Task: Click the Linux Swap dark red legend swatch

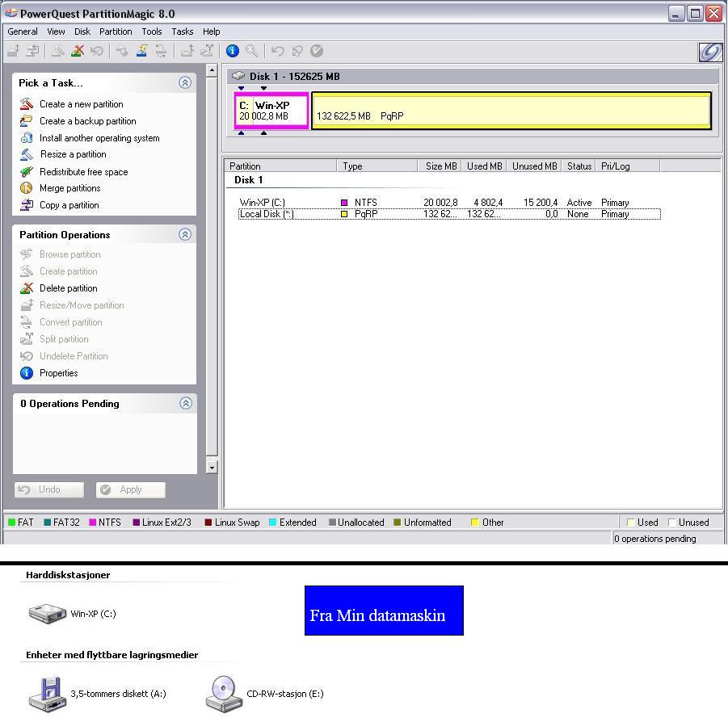Action: [208, 522]
